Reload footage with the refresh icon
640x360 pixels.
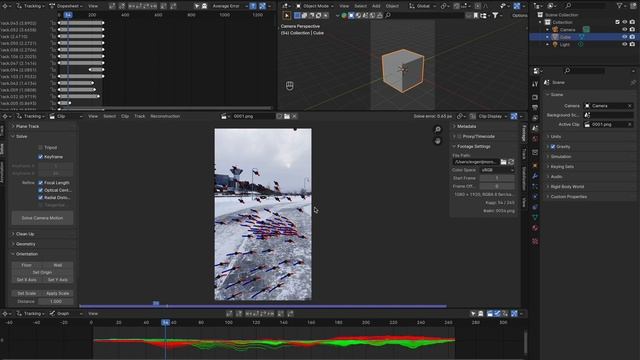click(511, 162)
